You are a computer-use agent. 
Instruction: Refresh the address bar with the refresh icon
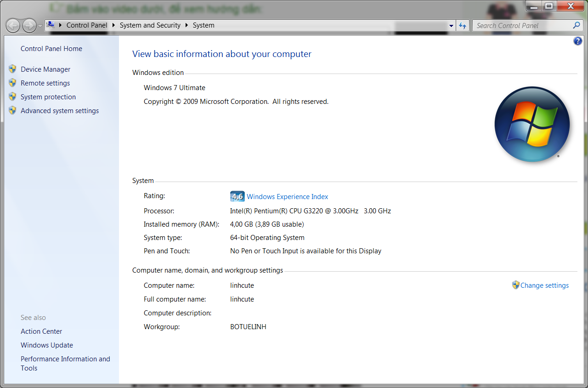click(x=463, y=26)
